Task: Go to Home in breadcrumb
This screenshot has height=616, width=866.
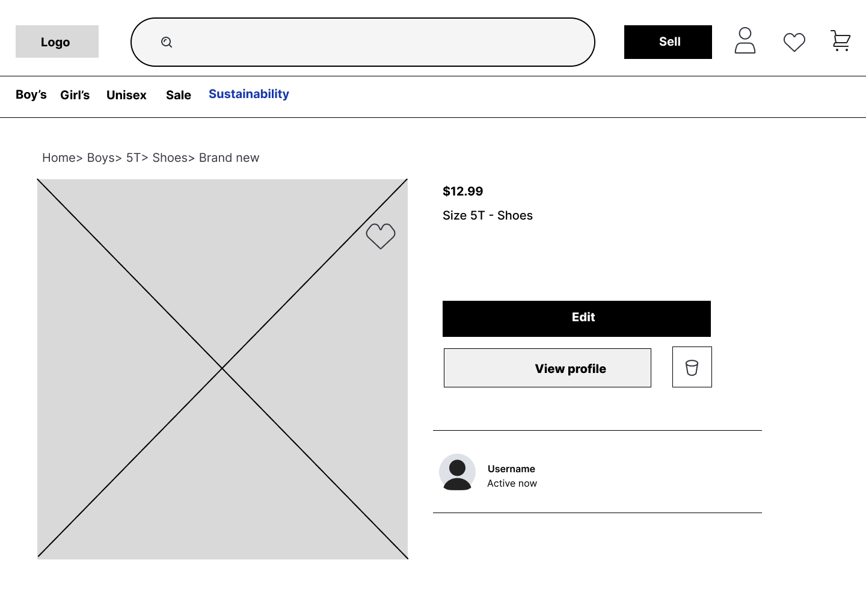Action: pos(59,158)
